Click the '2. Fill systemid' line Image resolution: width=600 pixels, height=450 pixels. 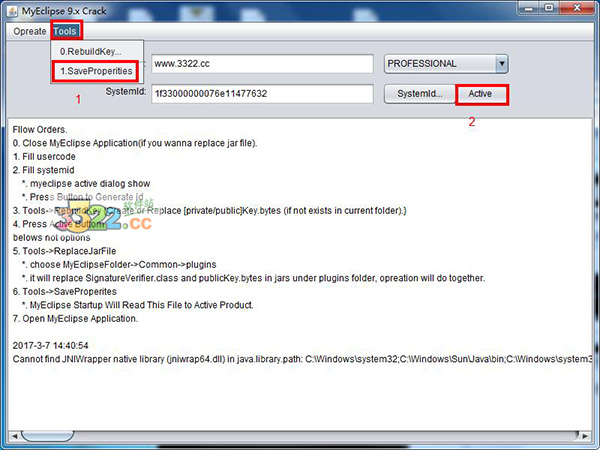point(44,170)
